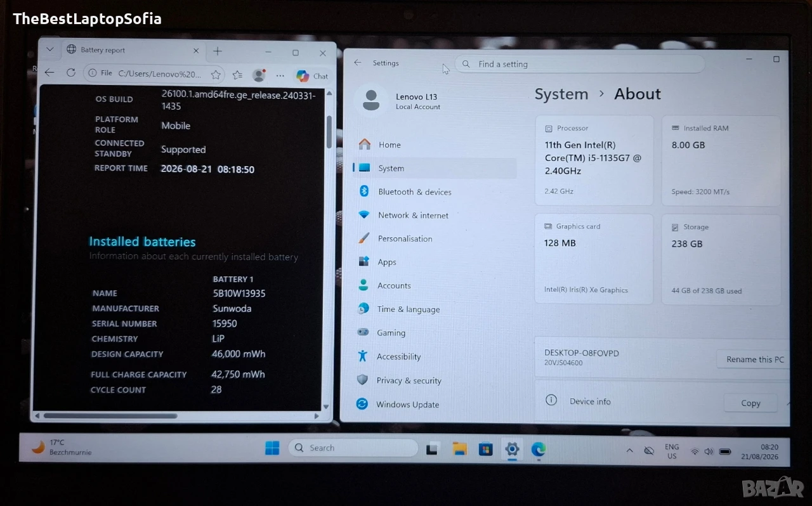The width and height of the screenshot is (812, 506).
Task: Open the Edge profile icon
Action: coord(259,75)
